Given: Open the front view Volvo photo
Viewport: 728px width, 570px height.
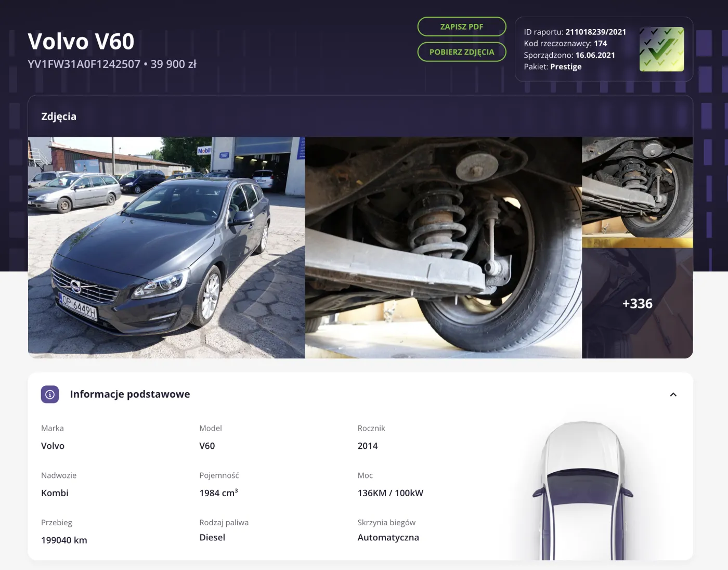Looking at the screenshot, I should tap(166, 248).
